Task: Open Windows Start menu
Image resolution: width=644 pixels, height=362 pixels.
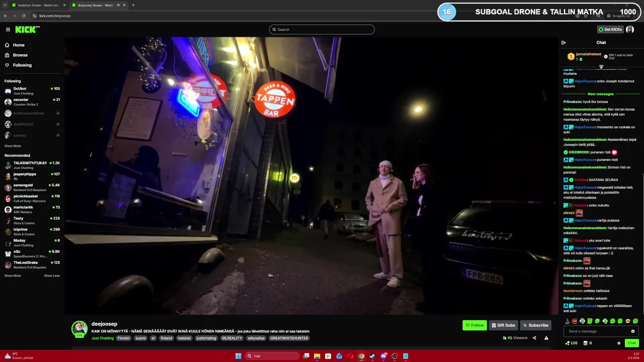Action: tap(238, 356)
